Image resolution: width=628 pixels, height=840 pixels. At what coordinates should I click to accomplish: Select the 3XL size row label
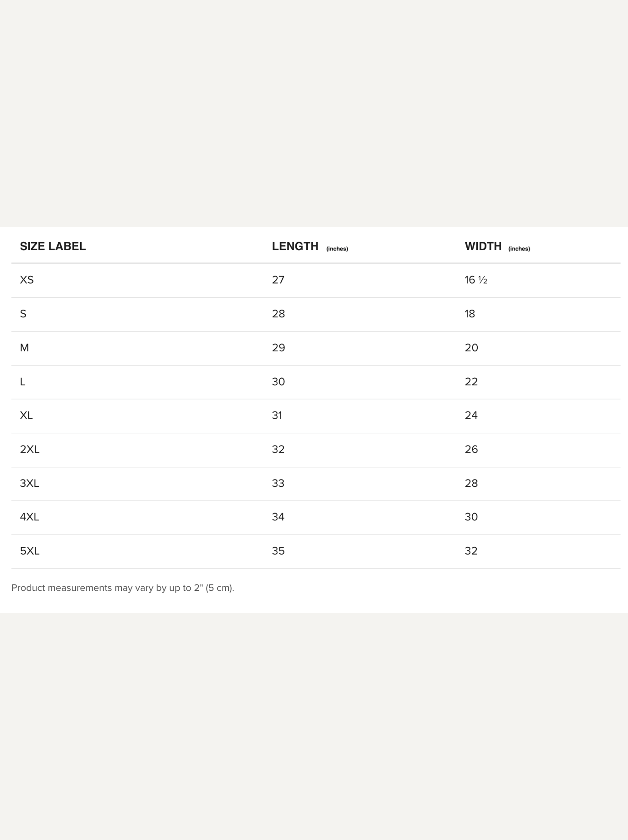coord(30,483)
